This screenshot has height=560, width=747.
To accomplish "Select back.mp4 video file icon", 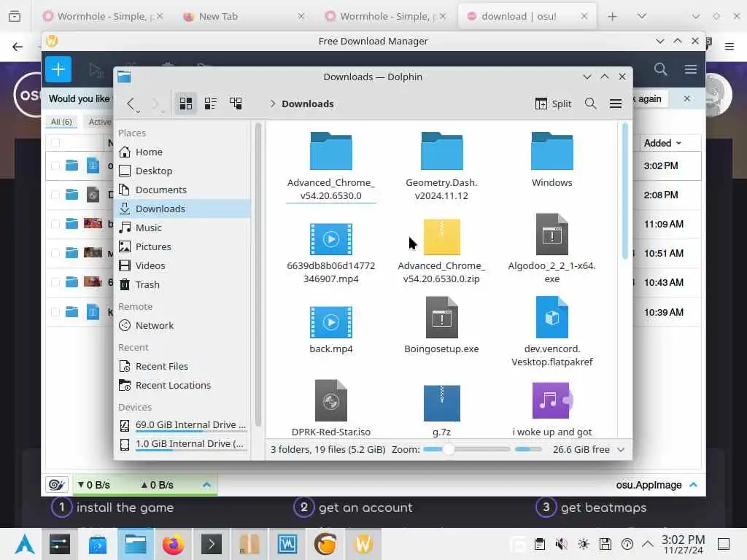I will pyautogui.click(x=331, y=322).
